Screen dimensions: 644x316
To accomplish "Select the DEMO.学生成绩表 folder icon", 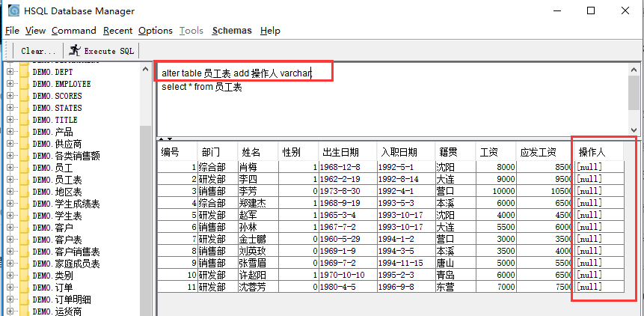I will (x=25, y=204).
